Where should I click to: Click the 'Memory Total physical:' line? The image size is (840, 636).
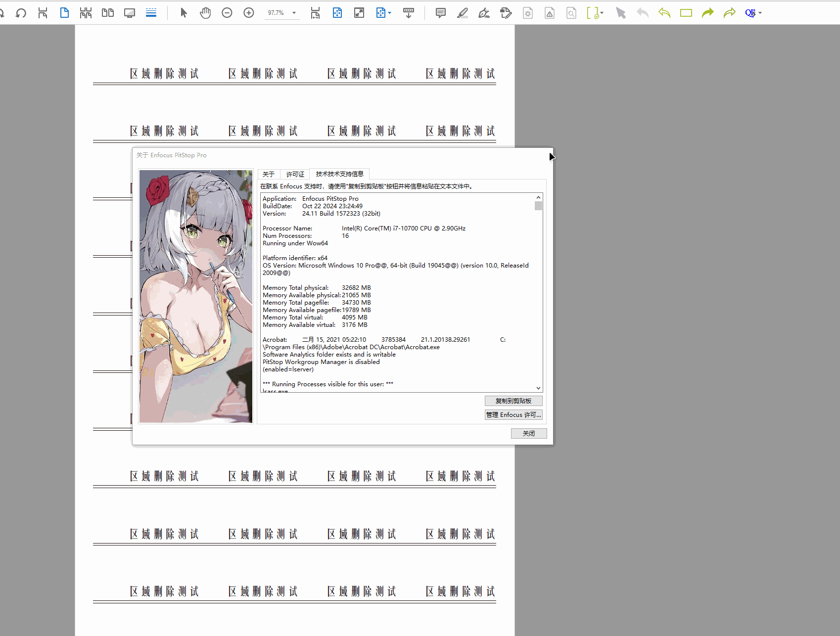(317, 288)
